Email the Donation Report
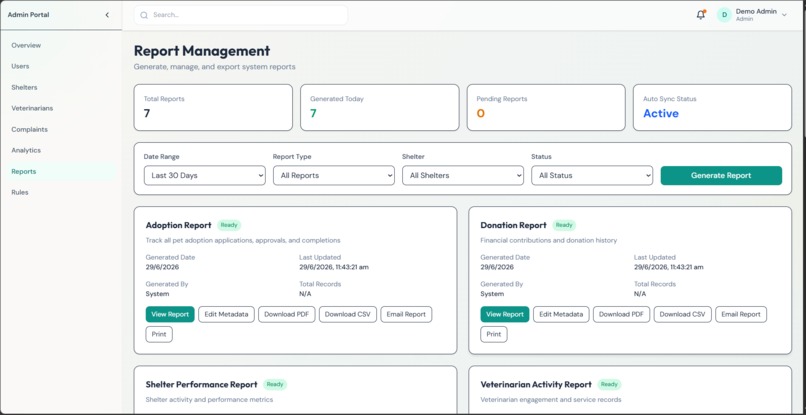This screenshot has width=806, height=415. pyautogui.click(x=741, y=314)
